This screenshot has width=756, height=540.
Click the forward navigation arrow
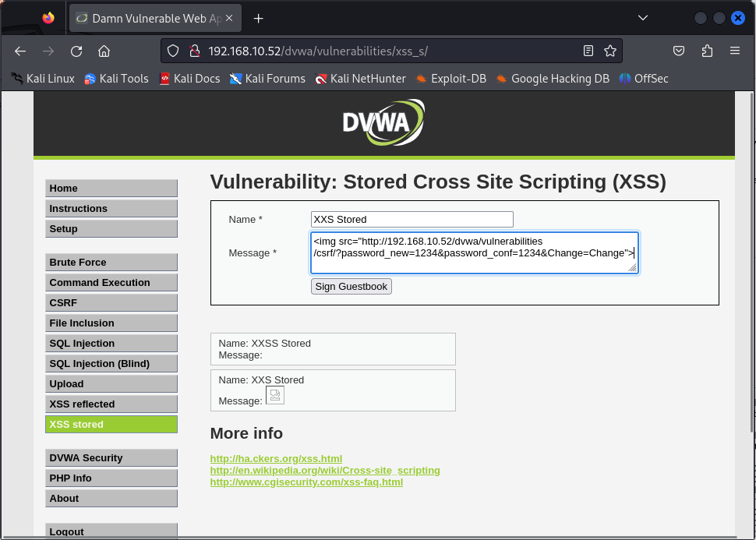48,51
